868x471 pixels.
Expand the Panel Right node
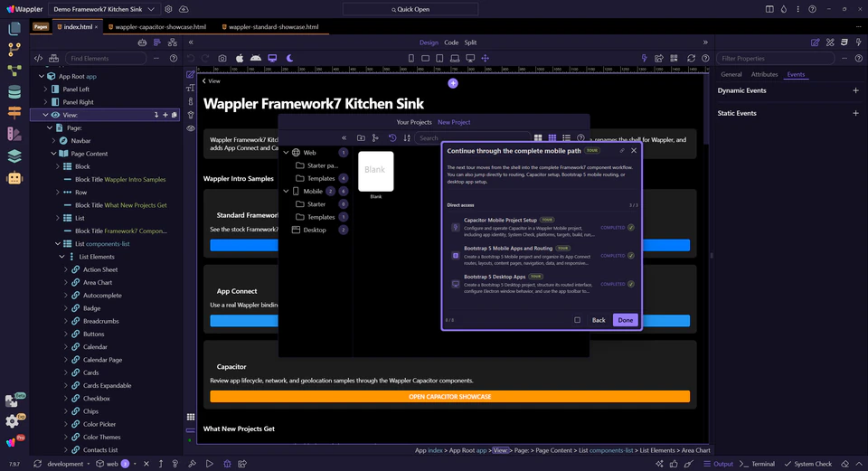(46, 102)
